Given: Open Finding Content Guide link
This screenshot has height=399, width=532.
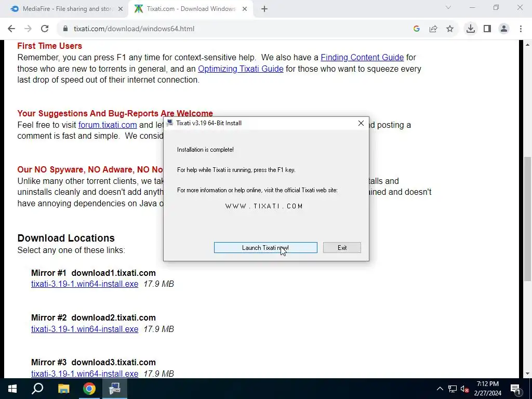Looking at the screenshot, I should tap(362, 57).
